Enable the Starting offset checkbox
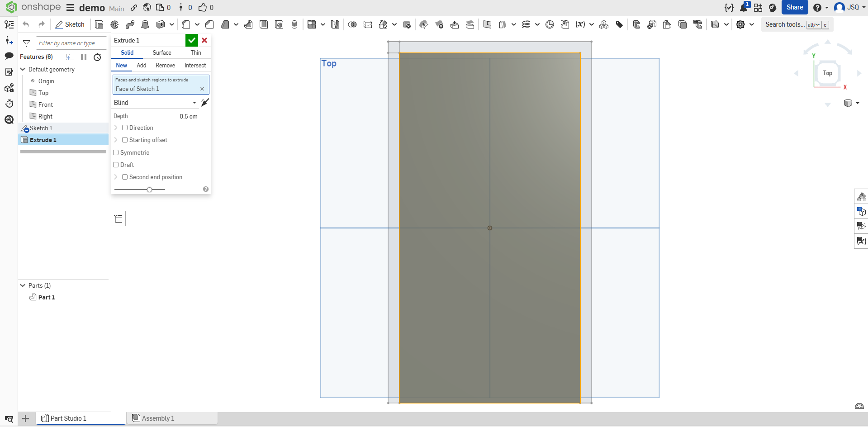Viewport: 868px width, 427px height. (125, 140)
